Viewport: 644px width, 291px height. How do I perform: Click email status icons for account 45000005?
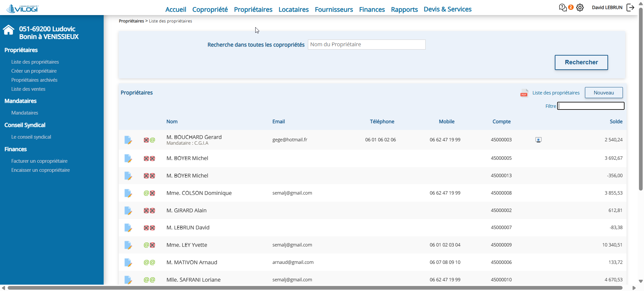pyautogui.click(x=149, y=158)
